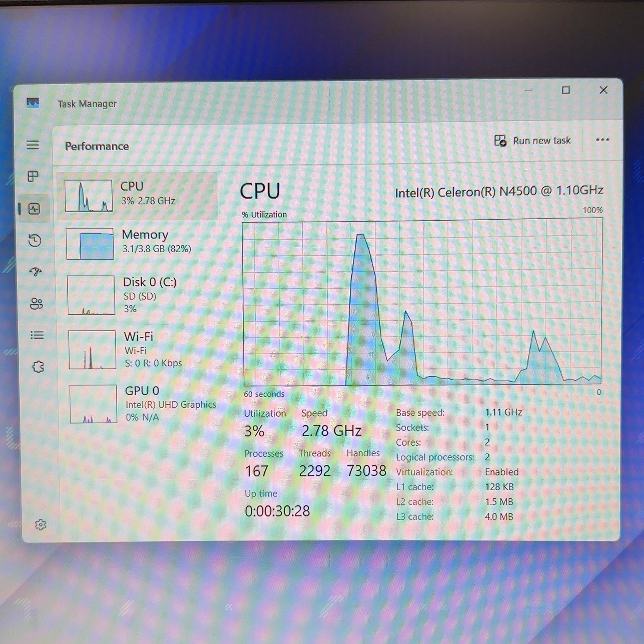644x644 pixels.
Task: Select the CPU resource entry
Action: [137, 196]
